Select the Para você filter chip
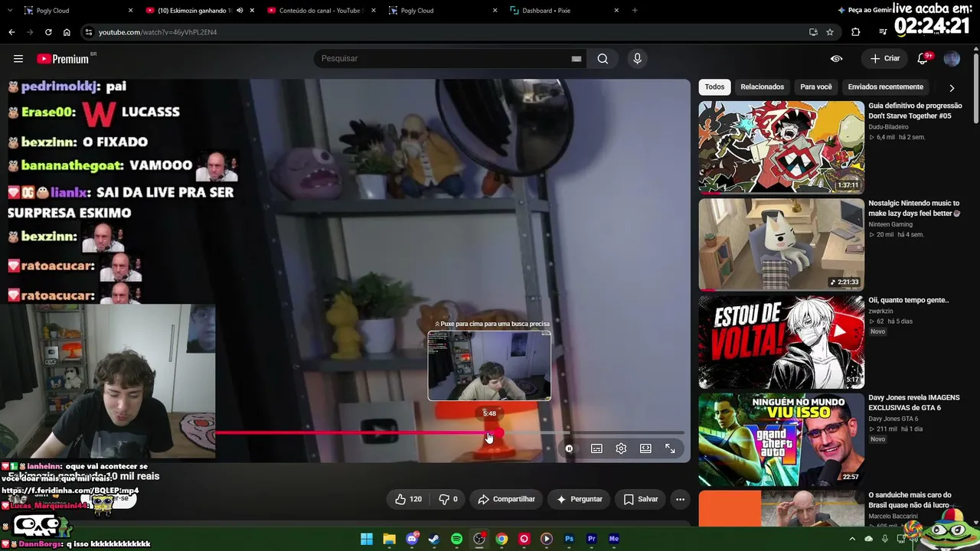Image resolution: width=980 pixels, height=551 pixels. pos(816,87)
